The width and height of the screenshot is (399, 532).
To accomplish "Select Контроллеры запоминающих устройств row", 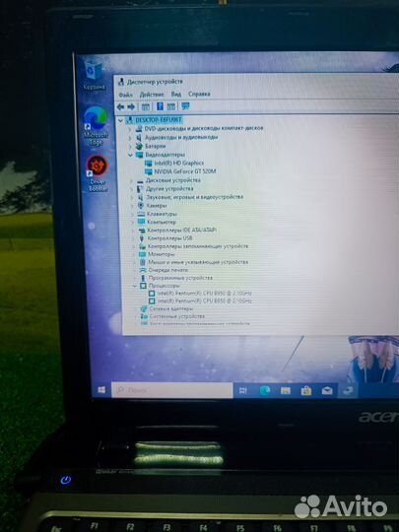I will click(x=198, y=246).
